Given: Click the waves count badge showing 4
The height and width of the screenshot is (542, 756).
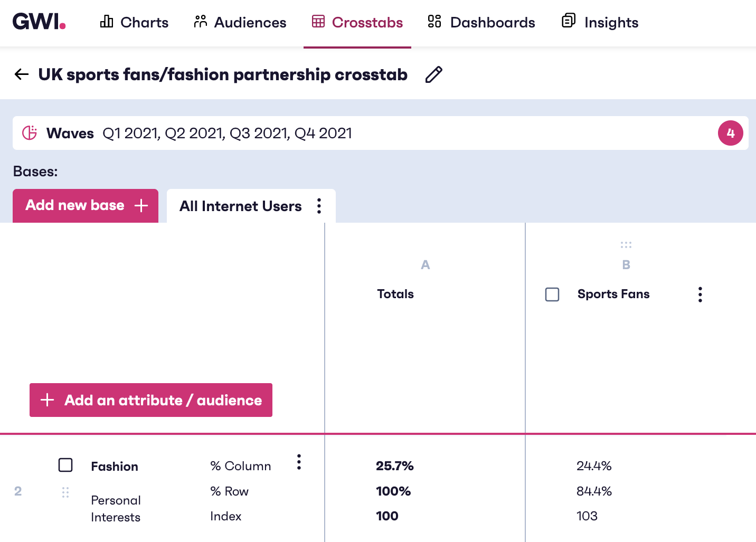Looking at the screenshot, I should [730, 133].
